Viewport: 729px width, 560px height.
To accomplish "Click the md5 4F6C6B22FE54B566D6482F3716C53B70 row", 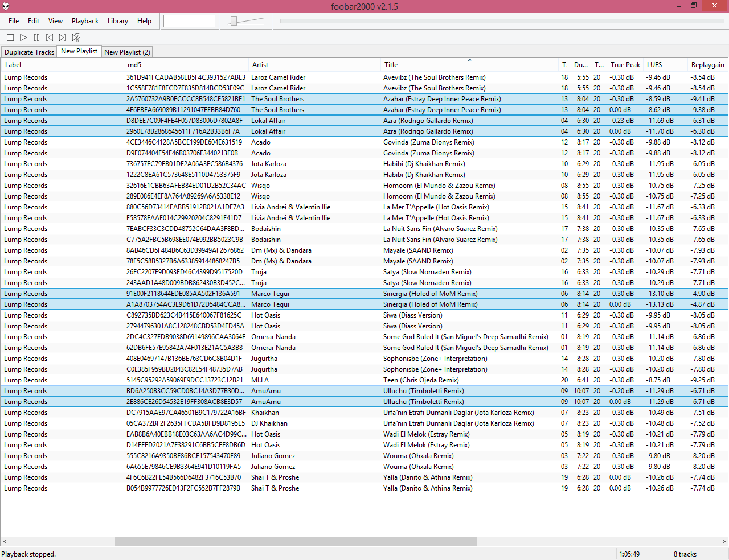I will 364,477.
